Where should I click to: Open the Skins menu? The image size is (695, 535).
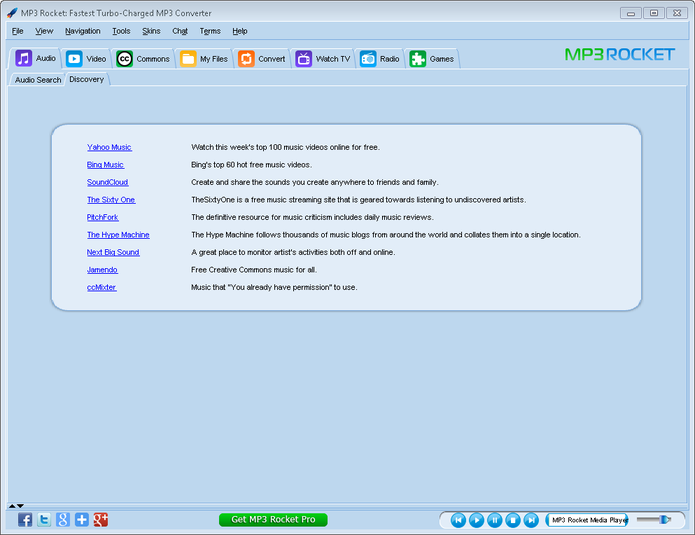tap(151, 31)
